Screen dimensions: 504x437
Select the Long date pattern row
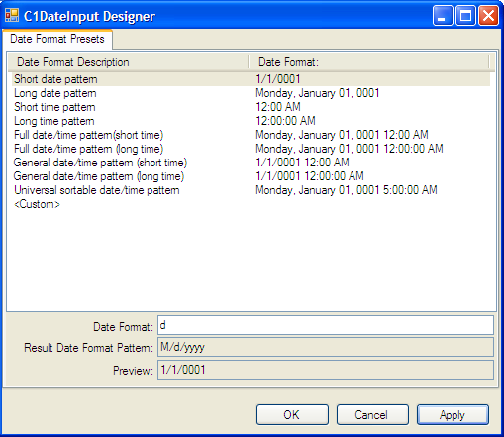[x=251, y=93]
